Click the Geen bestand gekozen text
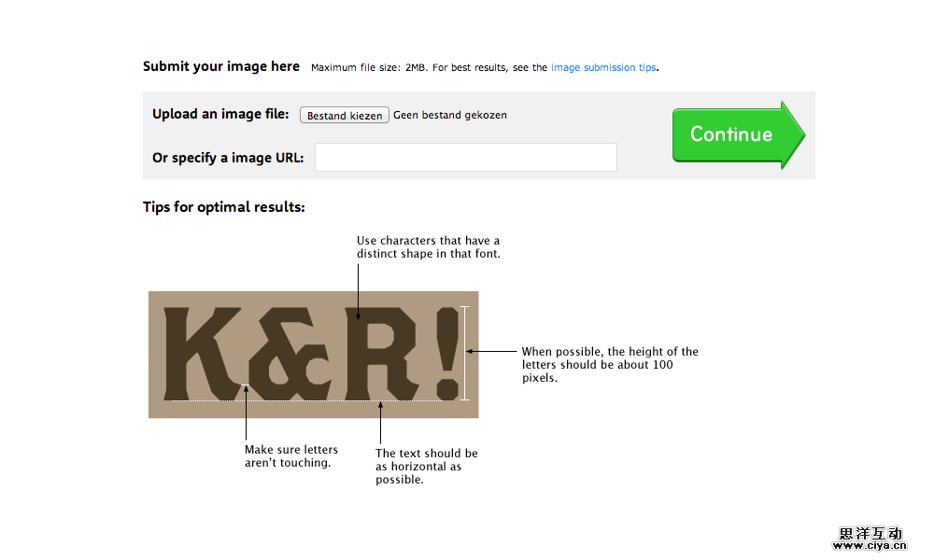934x560 pixels. [450, 116]
